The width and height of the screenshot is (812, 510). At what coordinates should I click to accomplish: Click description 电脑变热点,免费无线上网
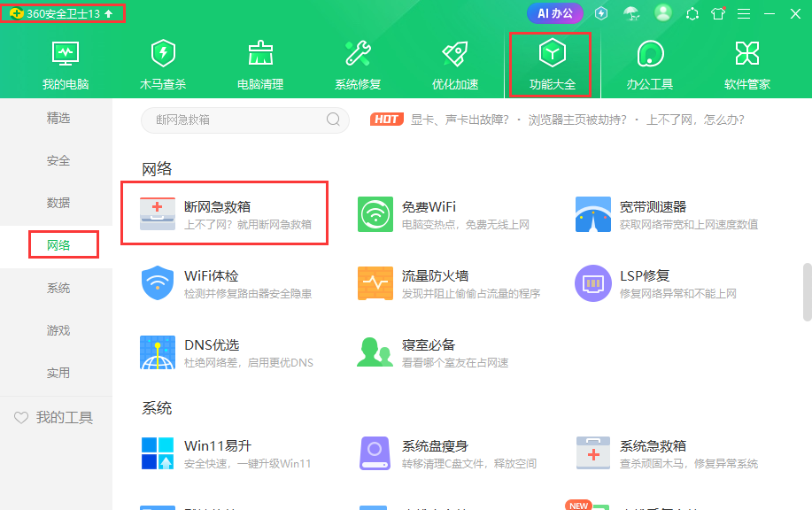[466, 225]
